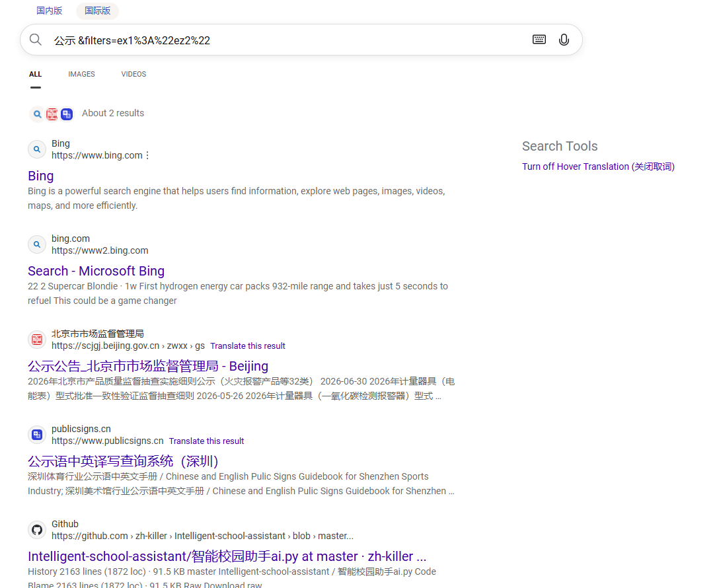Open the Bing result title link
Image resolution: width=719 pixels, height=588 pixels.
tap(41, 176)
